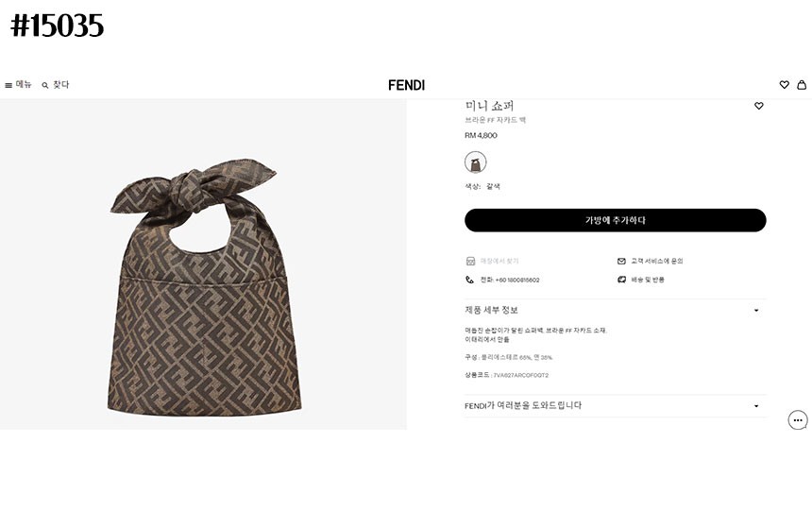Open wishlist heart icon in header
This screenshot has width=812, height=511.
coord(784,85)
